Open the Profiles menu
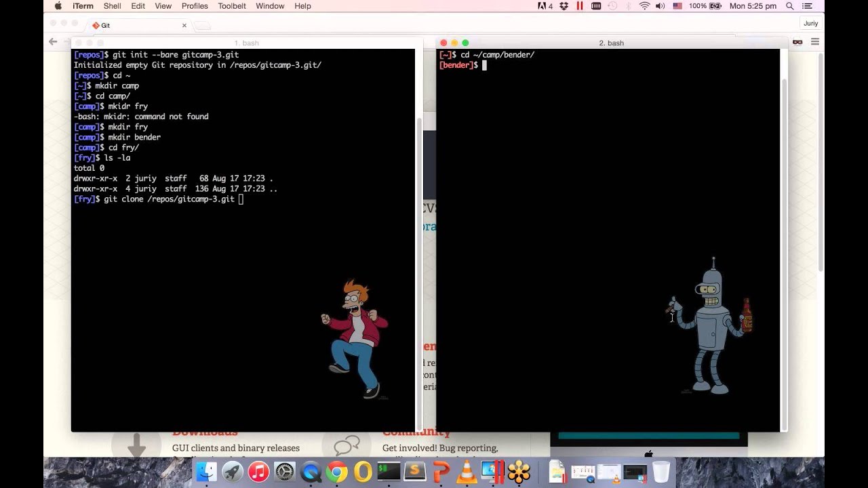868x488 pixels. [195, 6]
